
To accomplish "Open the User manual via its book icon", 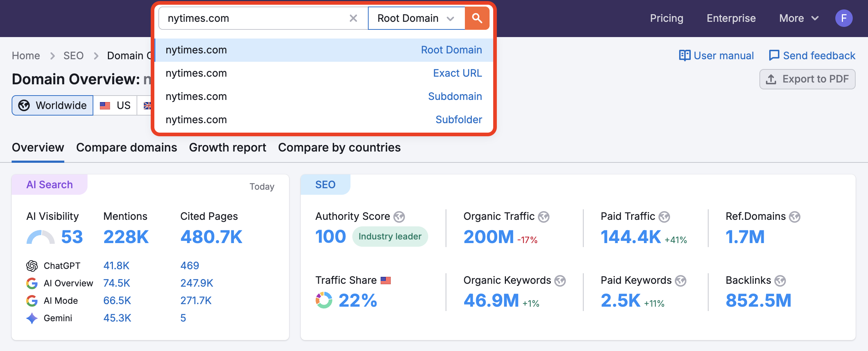I will 685,55.
